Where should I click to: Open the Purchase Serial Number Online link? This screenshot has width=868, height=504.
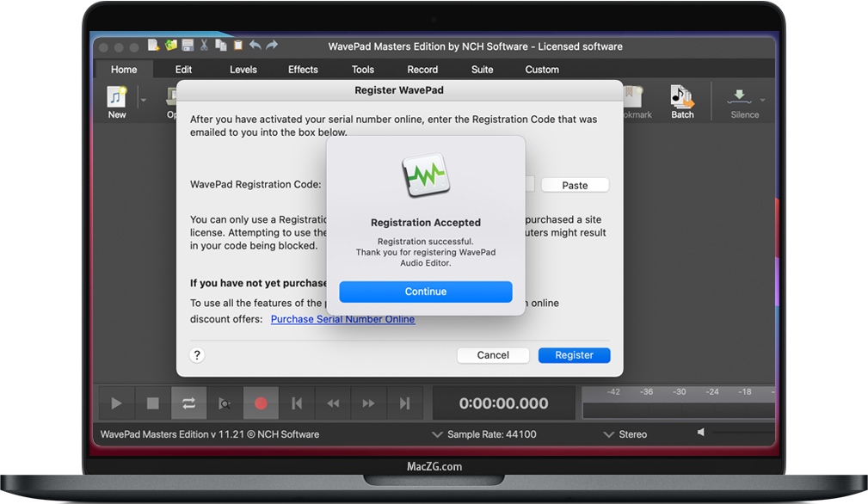coord(342,319)
